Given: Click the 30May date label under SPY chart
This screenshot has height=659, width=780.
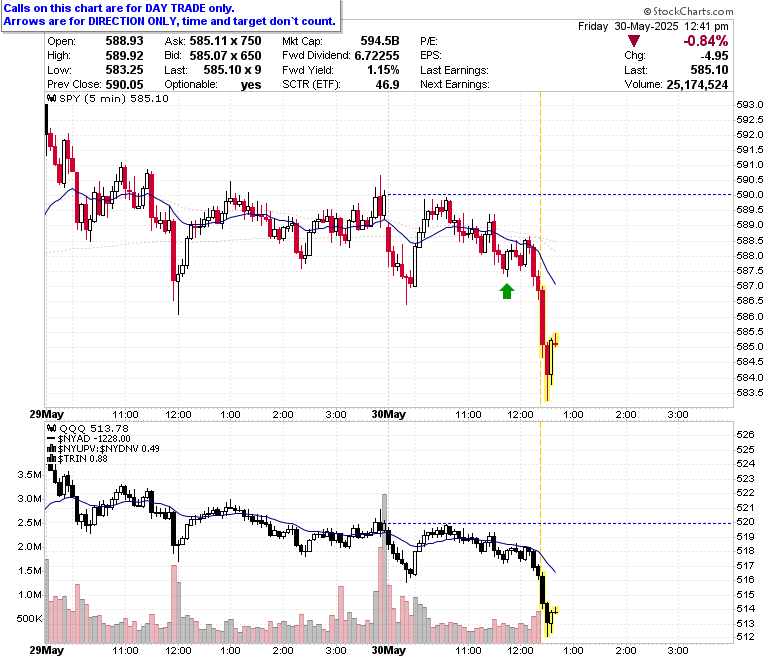Looking at the screenshot, I should tap(389, 415).
